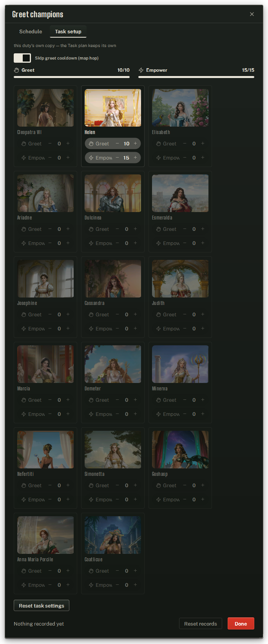Click the Empower progress bar

196,77
